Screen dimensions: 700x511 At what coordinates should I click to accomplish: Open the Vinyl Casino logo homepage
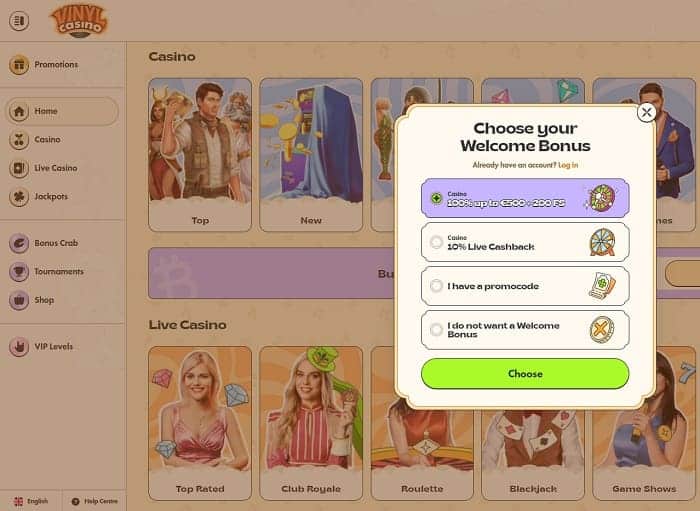(79, 21)
